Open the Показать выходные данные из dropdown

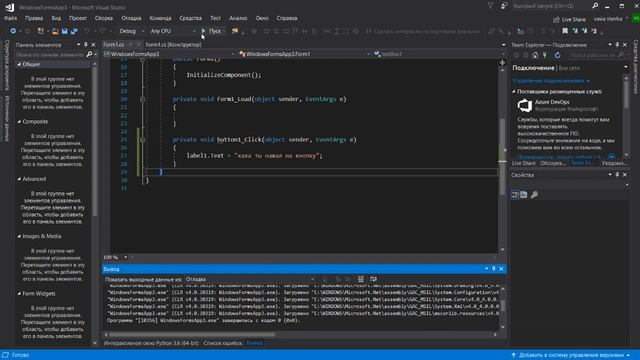coord(250,279)
